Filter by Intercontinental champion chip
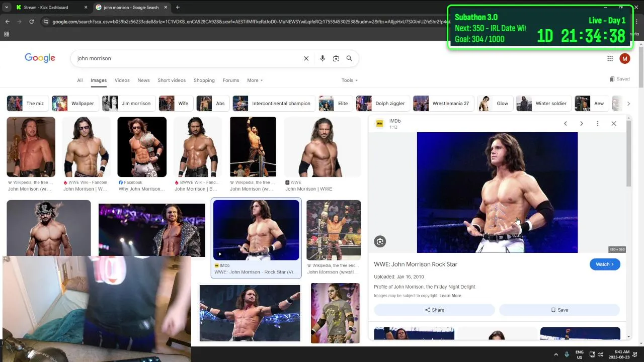Image resolution: width=644 pixels, height=362 pixels. [x=274, y=104]
